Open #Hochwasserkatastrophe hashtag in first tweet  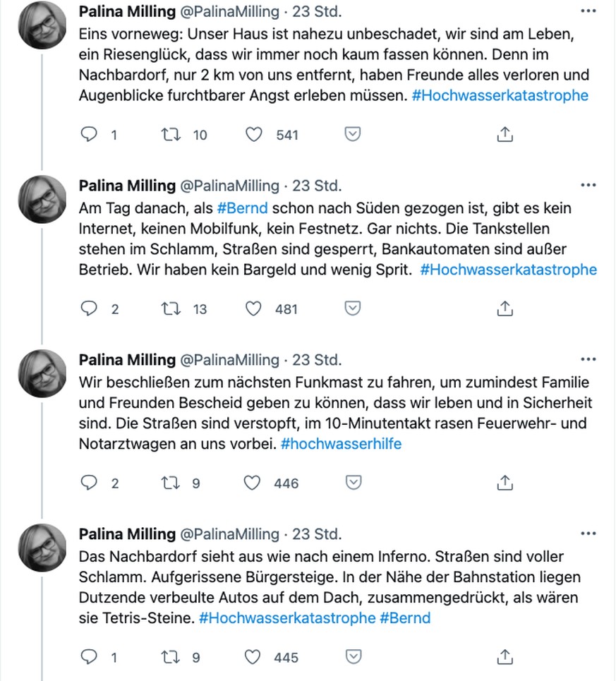tap(500, 95)
